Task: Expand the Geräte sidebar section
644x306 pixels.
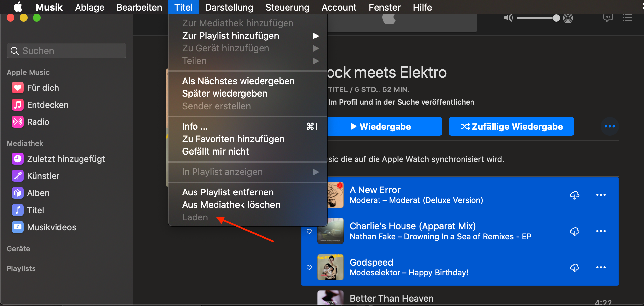Action: click(x=18, y=249)
